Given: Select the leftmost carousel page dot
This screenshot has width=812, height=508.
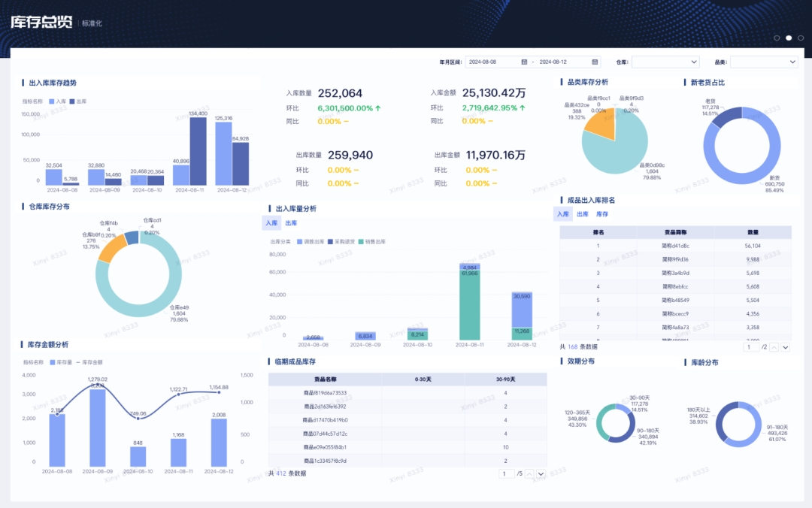Looking at the screenshot, I should [x=777, y=38].
